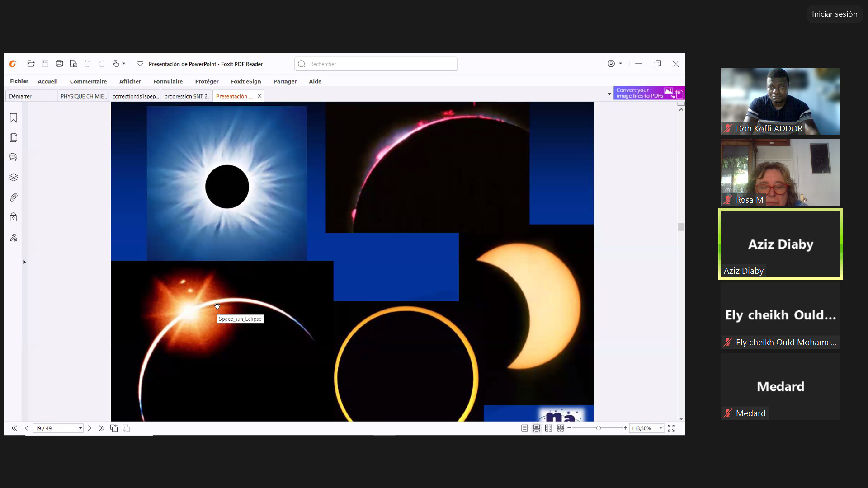Screen dimensions: 868x488
Task: Go to the previous page
Action: (27, 428)
